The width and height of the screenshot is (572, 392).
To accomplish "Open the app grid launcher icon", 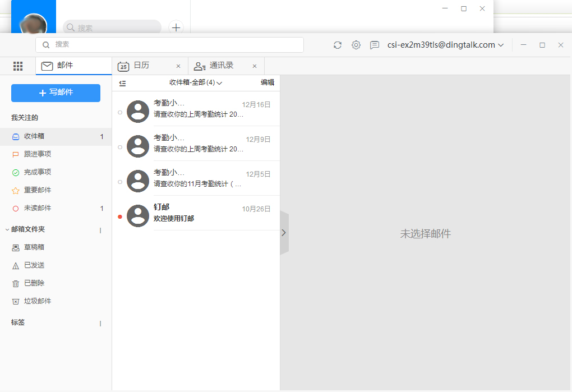I will [17, 66].
